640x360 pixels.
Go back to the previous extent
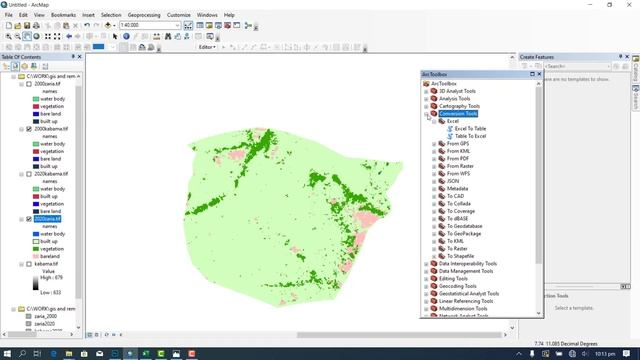coord(69,37)
